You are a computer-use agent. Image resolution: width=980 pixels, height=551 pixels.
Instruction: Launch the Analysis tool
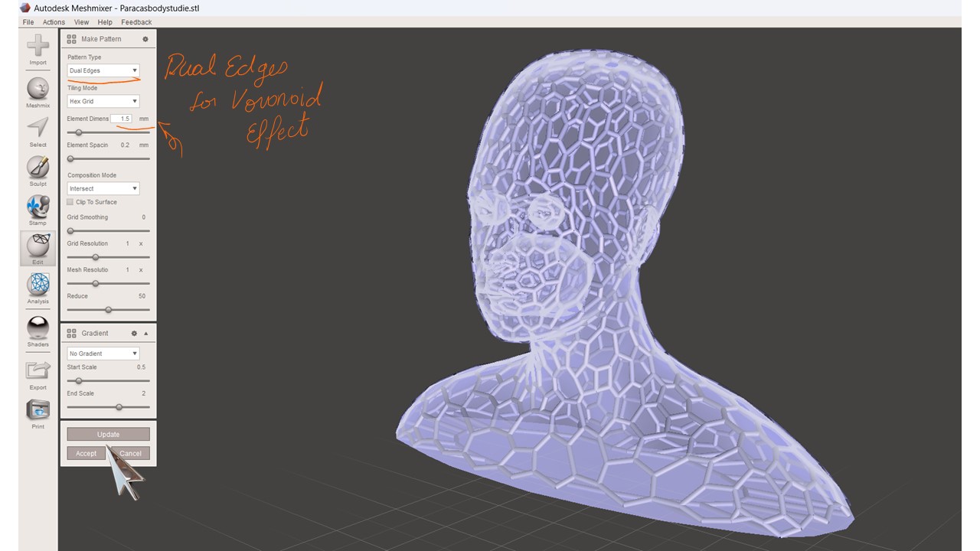pos(38,289)
